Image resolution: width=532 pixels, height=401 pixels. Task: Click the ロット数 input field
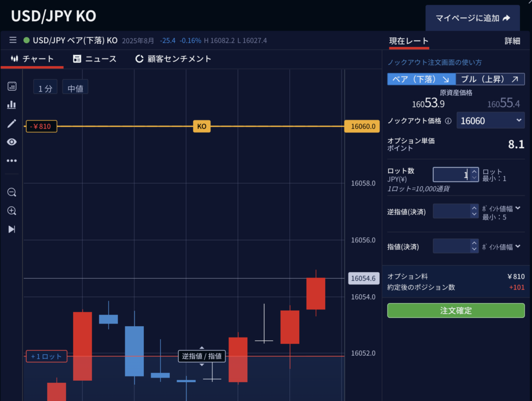click(451, 175)
